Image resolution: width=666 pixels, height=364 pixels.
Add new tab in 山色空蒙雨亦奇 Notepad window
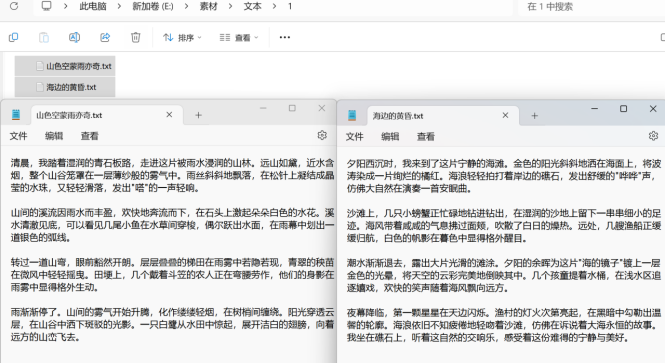(x=198, y=115)
